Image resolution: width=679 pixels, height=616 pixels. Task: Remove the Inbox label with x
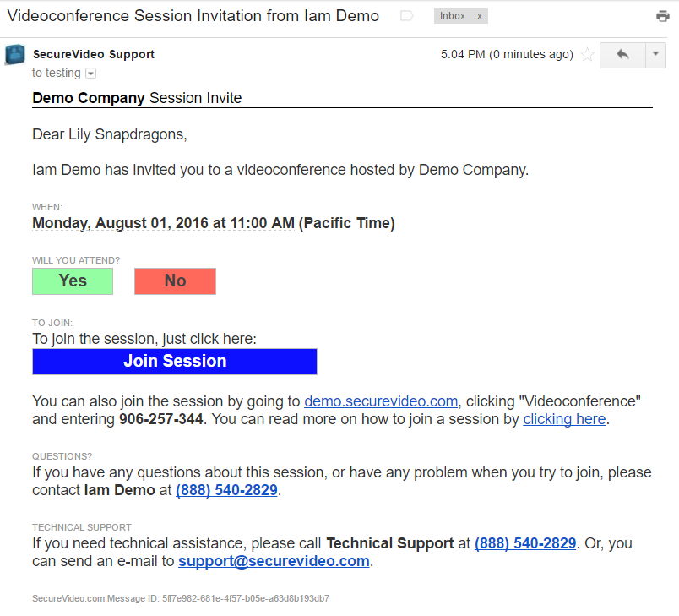(480, 16)
